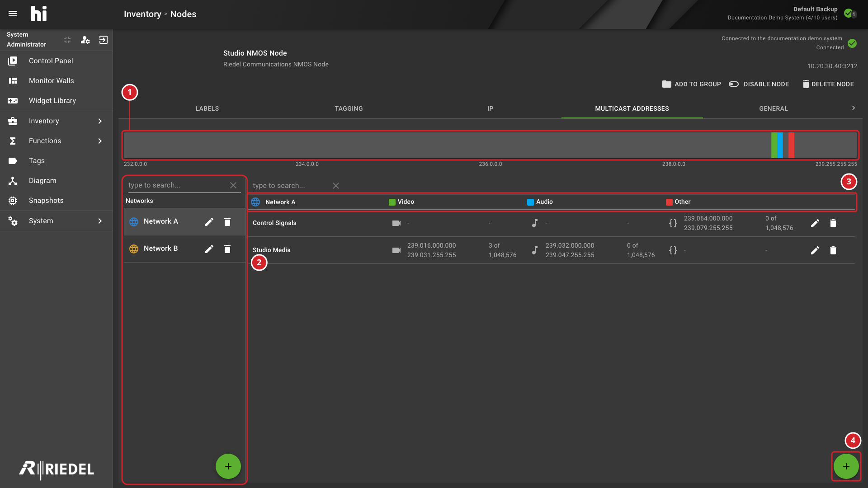Go to Inventory breadcrumb
The image size is (868, 488).
pos(142,14)
